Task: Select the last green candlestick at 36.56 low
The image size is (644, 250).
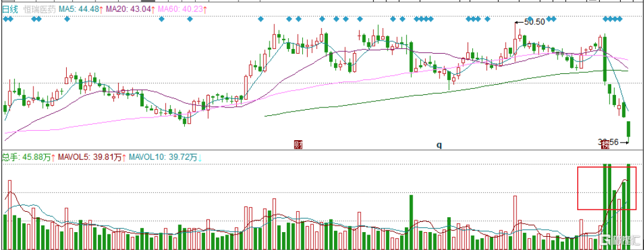Action: click(628, 131)
